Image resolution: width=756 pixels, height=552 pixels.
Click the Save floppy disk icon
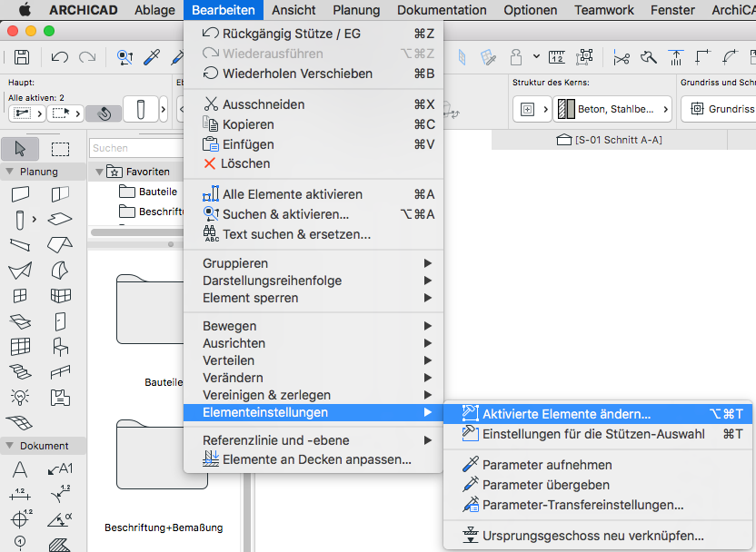coord(21,57)
